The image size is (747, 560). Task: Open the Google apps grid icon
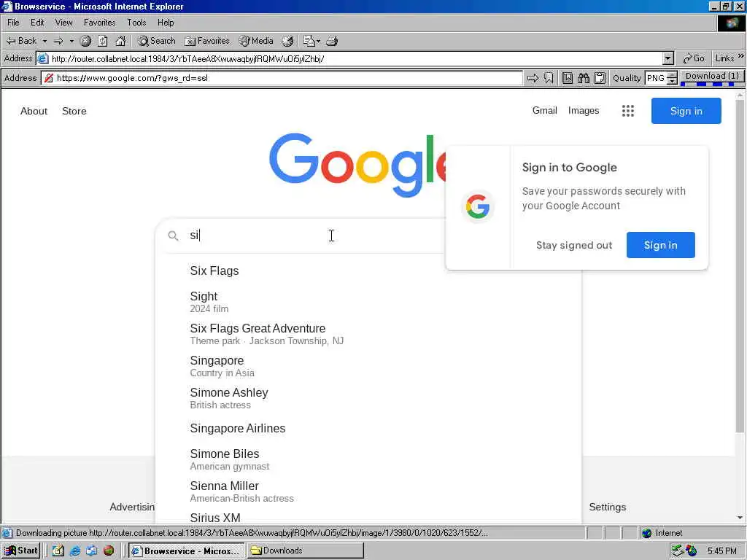(x=628, y=111)
